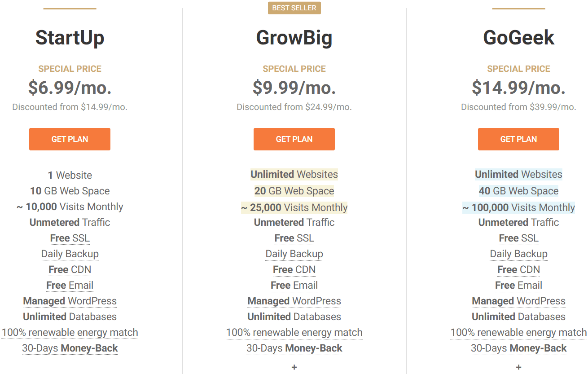Viewport: 588px width, 374px height.
Task: Click StartUp's Unmetered Traffic feature
Action: click(x=70, y=222)
